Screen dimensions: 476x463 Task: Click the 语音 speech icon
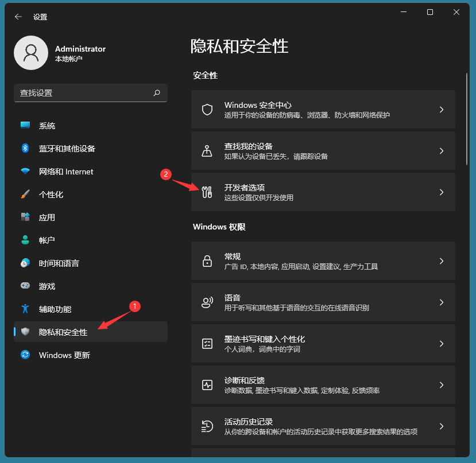tap(207, 302)
